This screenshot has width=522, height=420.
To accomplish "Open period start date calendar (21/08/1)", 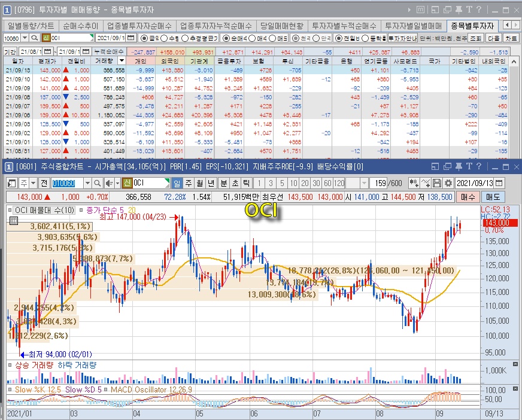I will [48, 51].
